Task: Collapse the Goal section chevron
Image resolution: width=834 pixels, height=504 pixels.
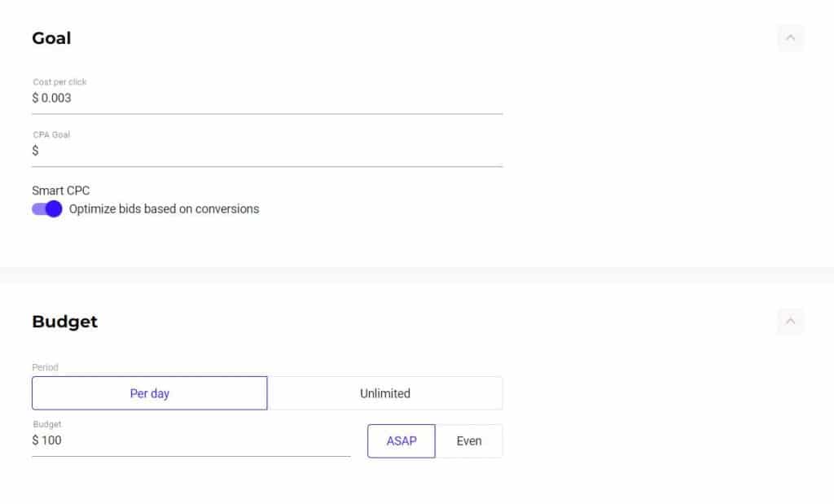Action: pos(790,38)
